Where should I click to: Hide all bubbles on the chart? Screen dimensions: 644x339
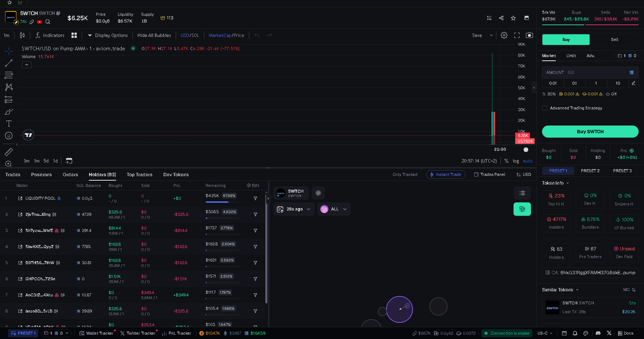click(154, 35)
